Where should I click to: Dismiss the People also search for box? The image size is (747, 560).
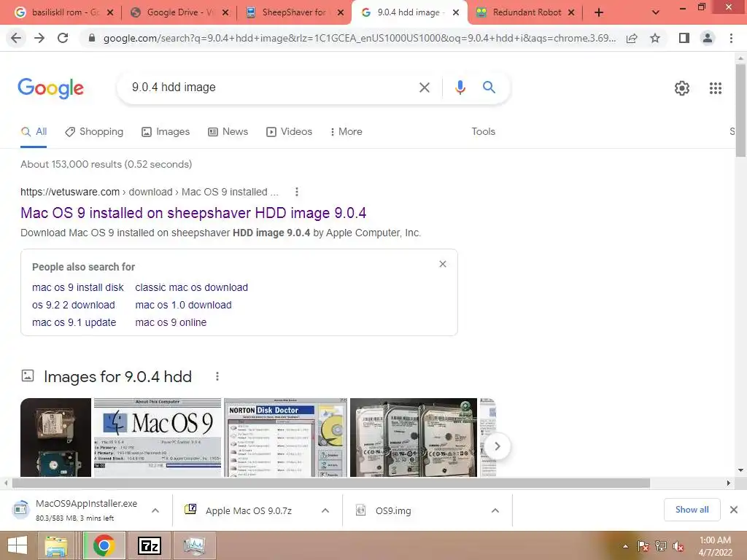coord(443,264)
